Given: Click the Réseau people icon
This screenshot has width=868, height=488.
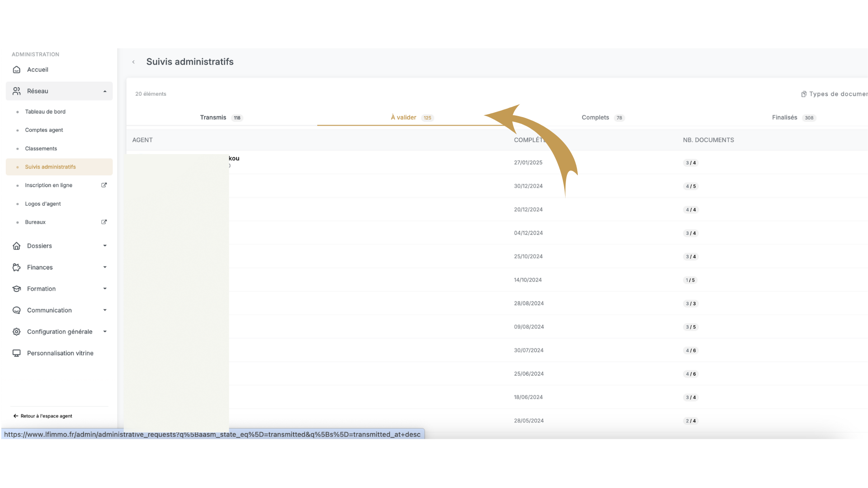Looking at the screenshot, I should [17, 91].
